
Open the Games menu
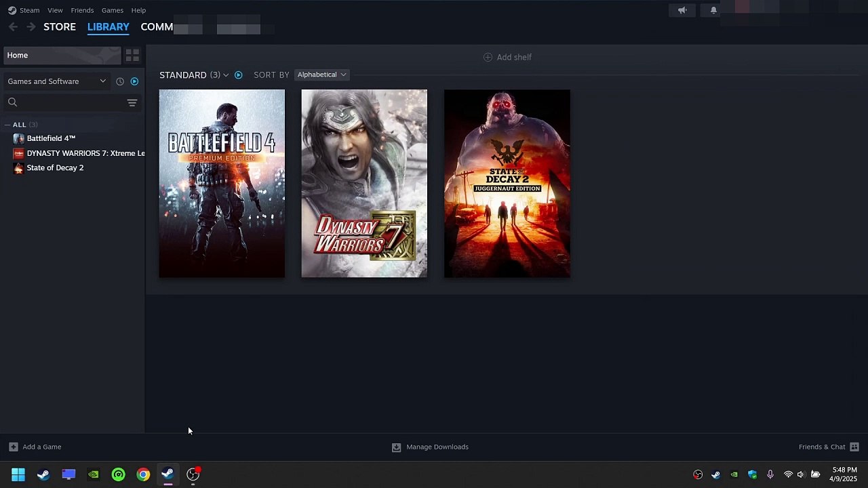(x=112, y=10)
